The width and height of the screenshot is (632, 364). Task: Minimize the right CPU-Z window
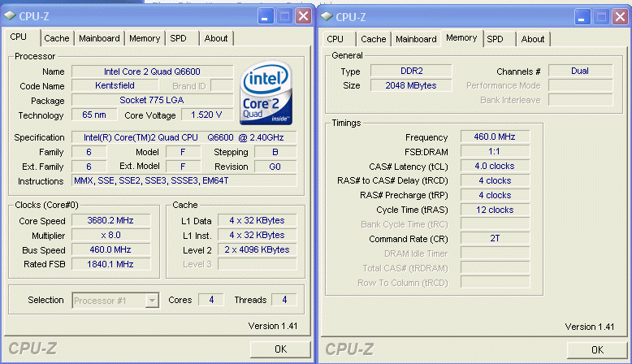582,17
